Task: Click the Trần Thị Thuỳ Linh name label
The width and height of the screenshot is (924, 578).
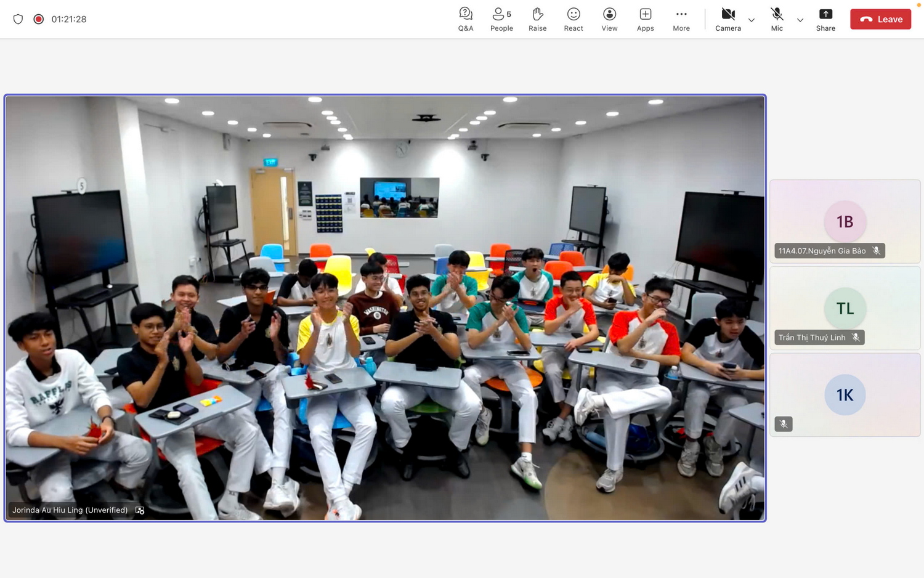Action: click(812, 338)
